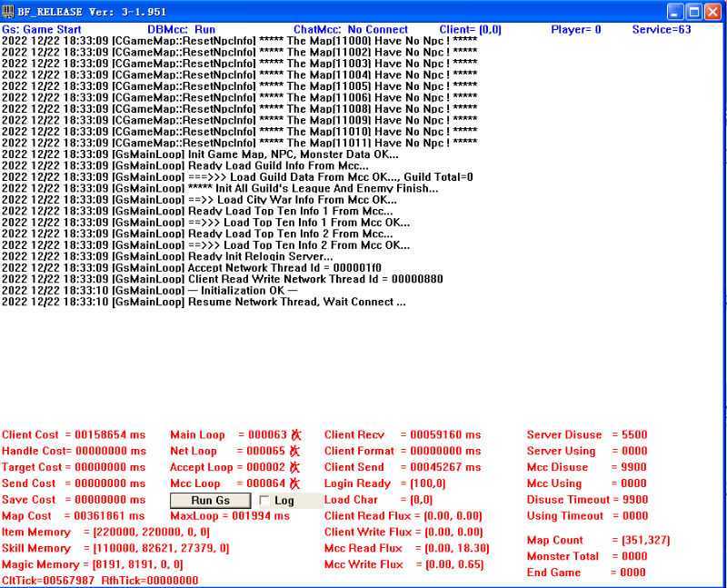Click the 'Gs: Game Start' status label
The image size is (727, 588).
coord(42,30)
